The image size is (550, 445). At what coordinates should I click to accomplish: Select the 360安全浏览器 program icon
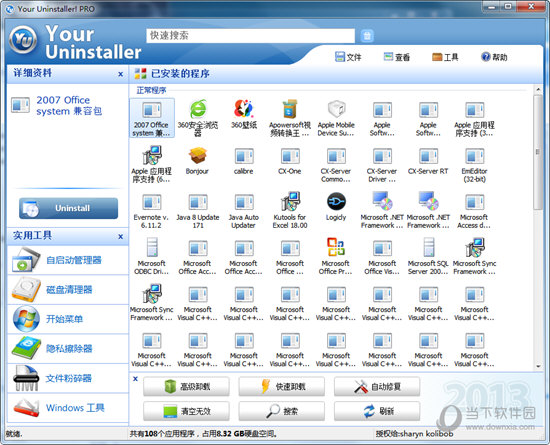click(198, 117)
